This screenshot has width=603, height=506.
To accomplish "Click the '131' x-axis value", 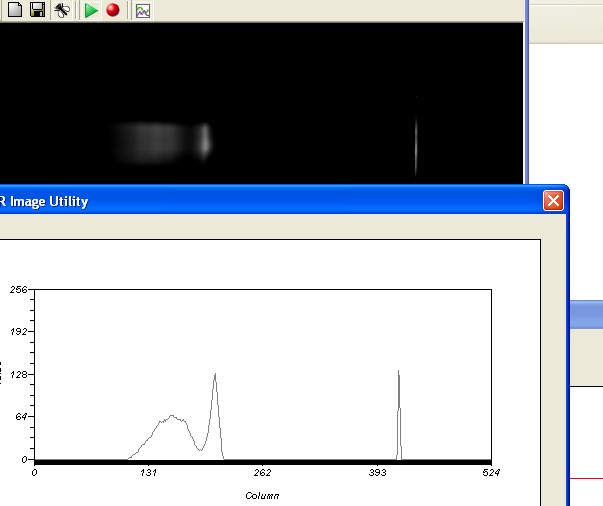I will click(x=148, y=473).
